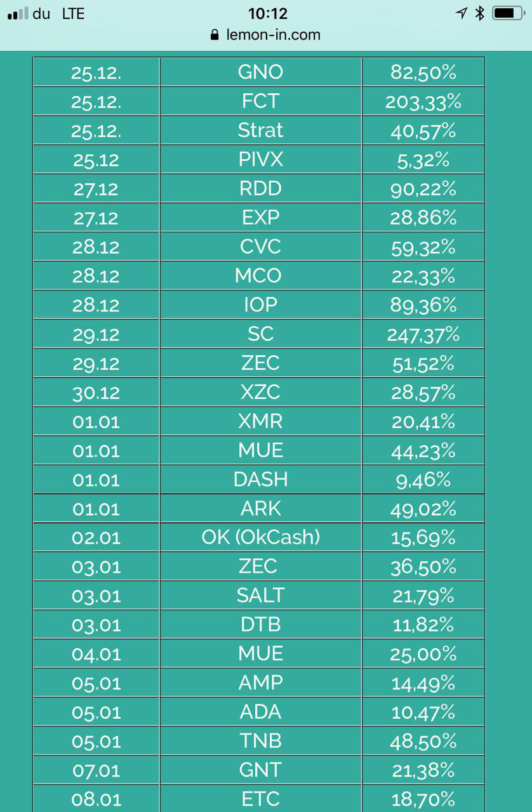The height and width of the screenshot is (812, 532).
Task: Select the PIVX 5,32% percentage
Action: [423, 159]
